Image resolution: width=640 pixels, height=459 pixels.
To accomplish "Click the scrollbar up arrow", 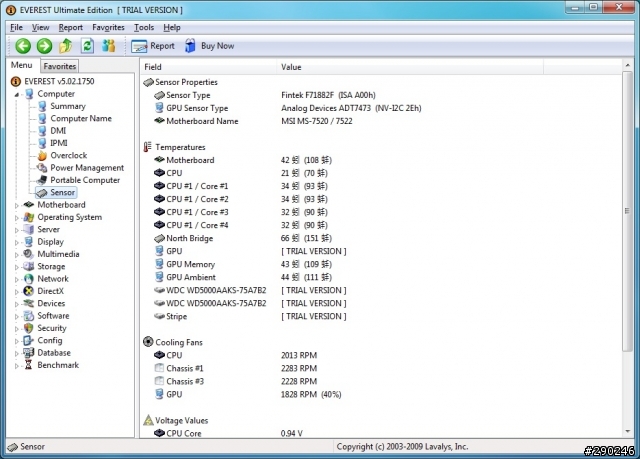I will (627, 65).
